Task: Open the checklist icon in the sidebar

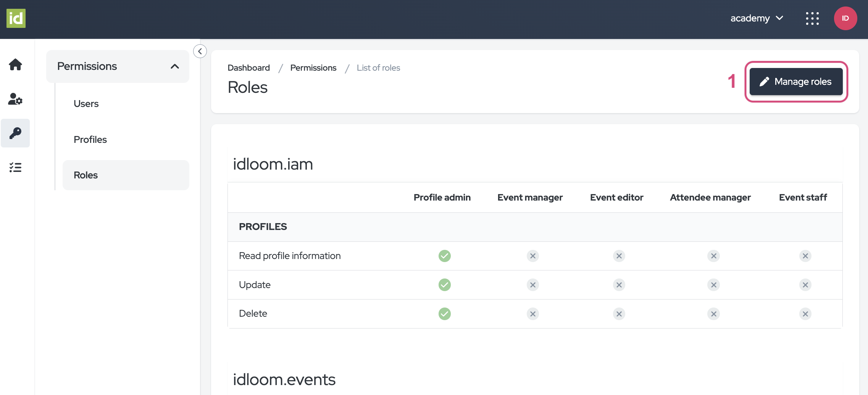Action: (15, 167)
